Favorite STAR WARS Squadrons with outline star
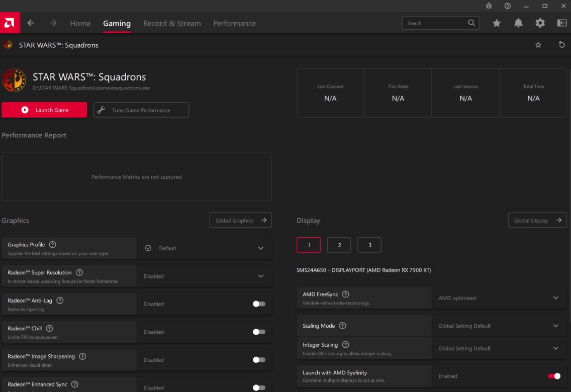The height and width of the screenshot is (392, 571). (x=538, y=45)
